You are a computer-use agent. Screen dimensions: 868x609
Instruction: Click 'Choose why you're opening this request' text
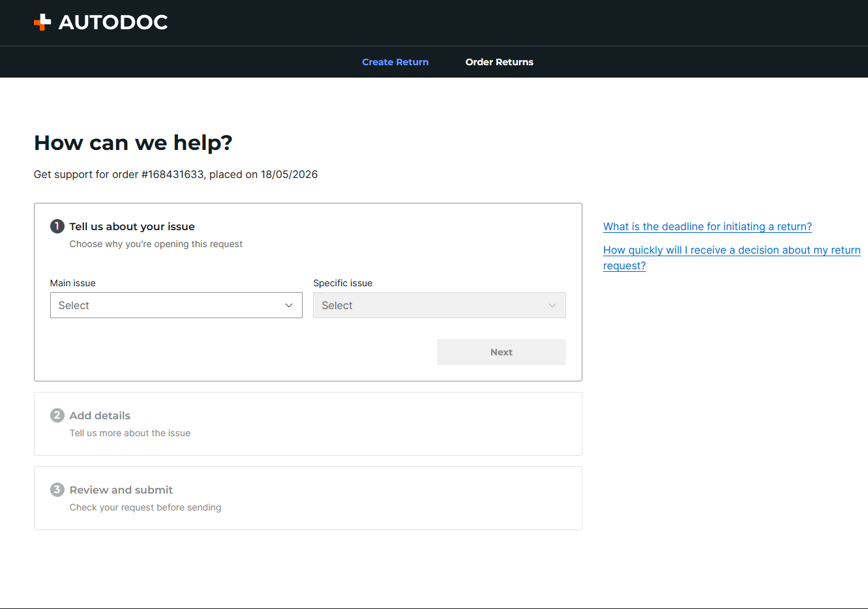pyautogui.click(x=156, y=244)
